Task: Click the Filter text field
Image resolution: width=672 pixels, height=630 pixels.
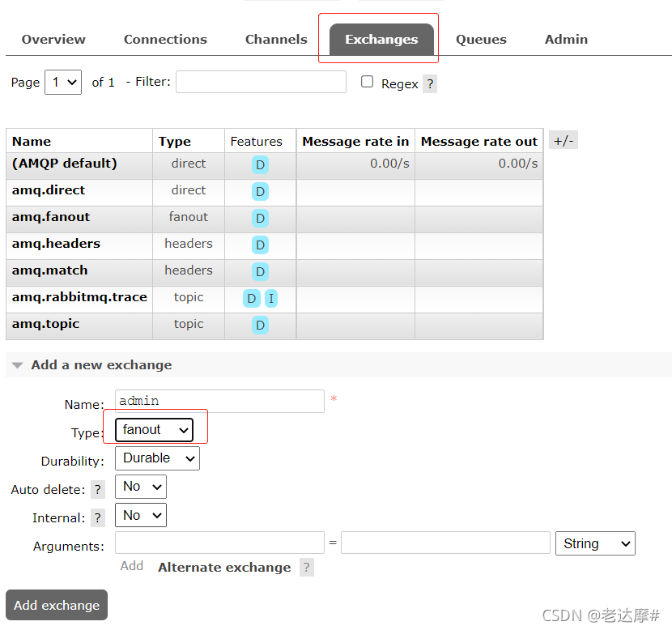Action: coord(261,82)
